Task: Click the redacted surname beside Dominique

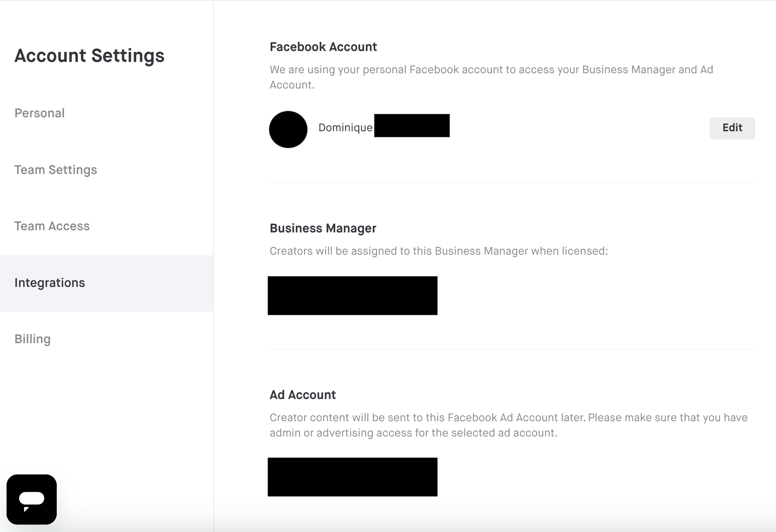Action: click(412, 126)
